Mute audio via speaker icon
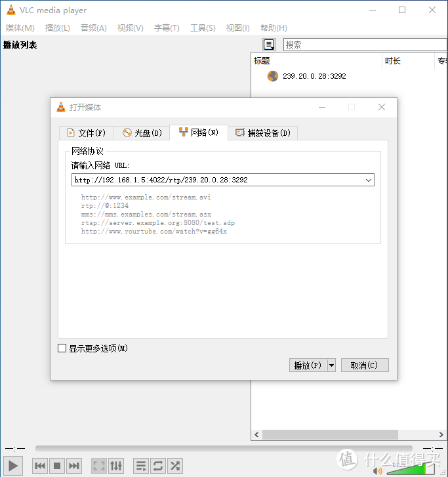Viewport: 448px width, 477px height. click(x=377, y=471)
